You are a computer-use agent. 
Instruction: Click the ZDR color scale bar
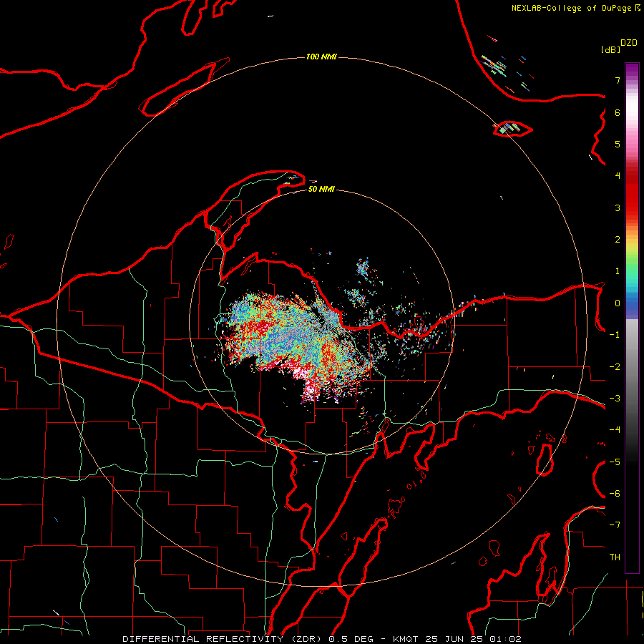click(x=632, y=318)
